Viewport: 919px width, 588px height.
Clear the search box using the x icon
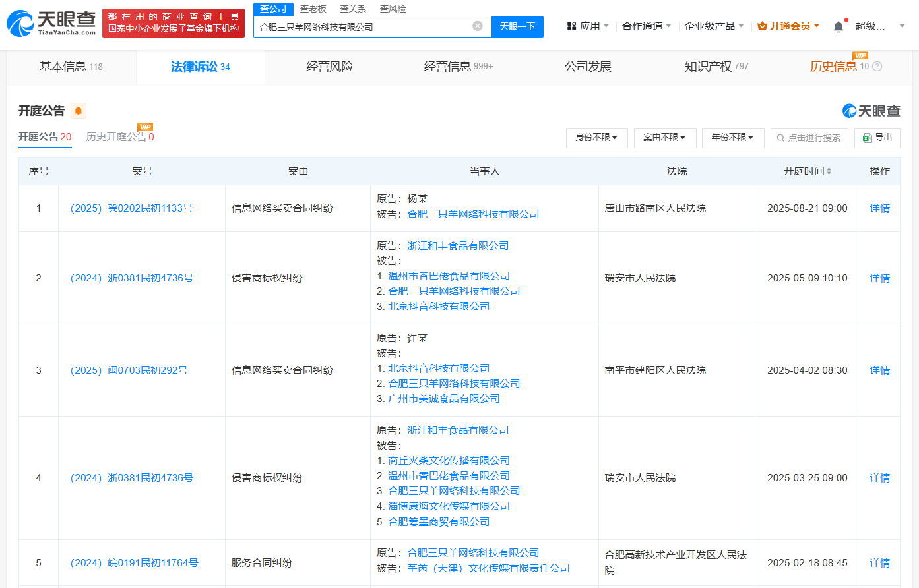point(478,26)
